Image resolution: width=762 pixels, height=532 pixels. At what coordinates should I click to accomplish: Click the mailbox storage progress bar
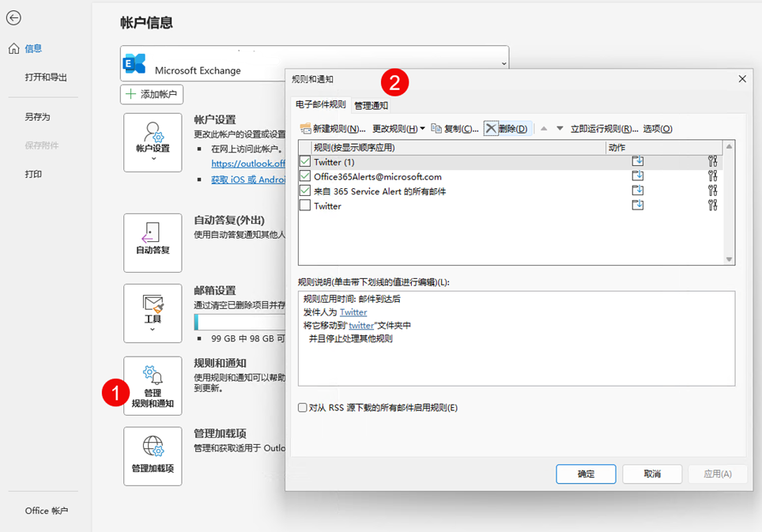240,322
